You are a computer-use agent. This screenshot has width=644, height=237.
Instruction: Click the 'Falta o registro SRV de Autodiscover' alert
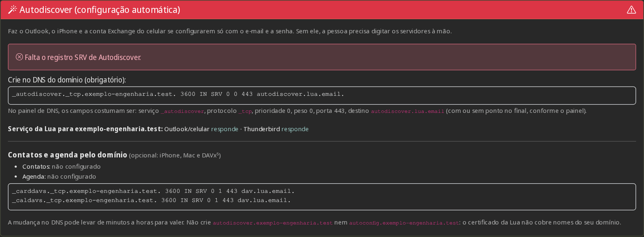tap(322, 57)
